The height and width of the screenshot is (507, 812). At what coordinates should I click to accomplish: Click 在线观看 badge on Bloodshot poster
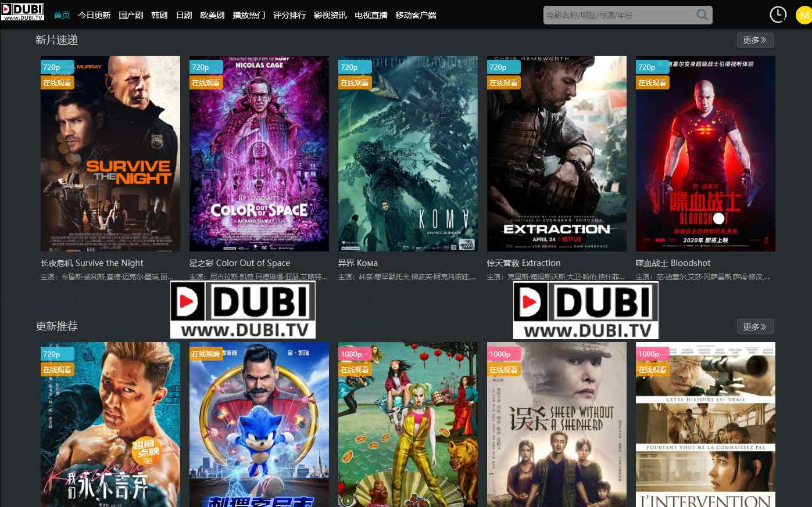coord(652,83)
